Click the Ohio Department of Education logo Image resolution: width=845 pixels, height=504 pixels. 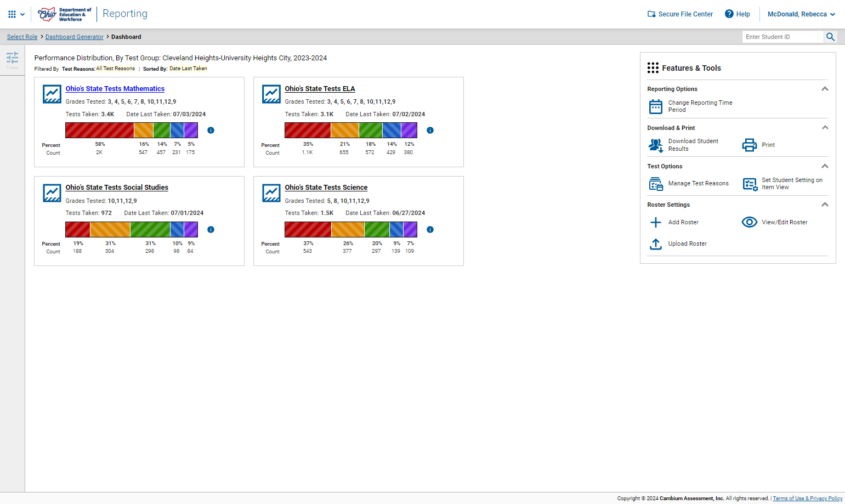click(65, 14)
